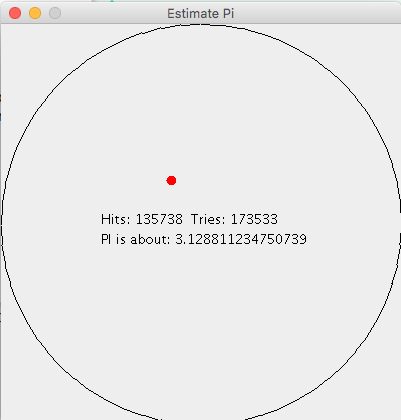Click the word "is" in the result line
Image resolution: width=401 pixels, height=420 pixels.
(x=121, y=239)
